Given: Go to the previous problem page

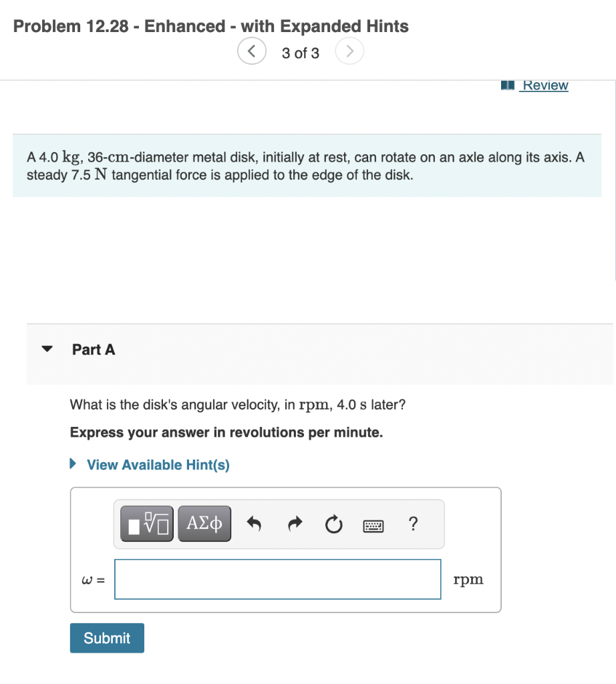Looking at the screenshot, I should point(252,51).
